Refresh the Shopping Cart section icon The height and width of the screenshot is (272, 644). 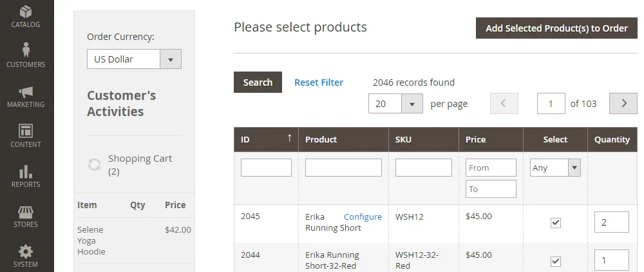pyautogui.click(x=95, y=165)
